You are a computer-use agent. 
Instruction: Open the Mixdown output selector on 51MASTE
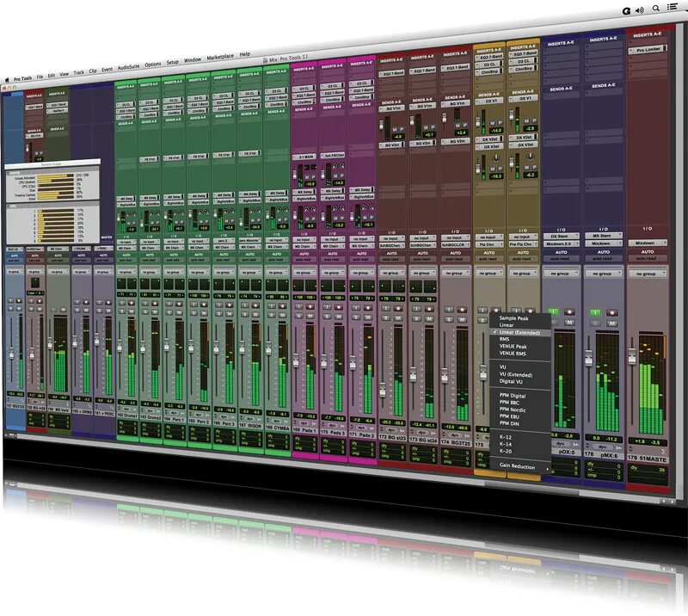648,243
